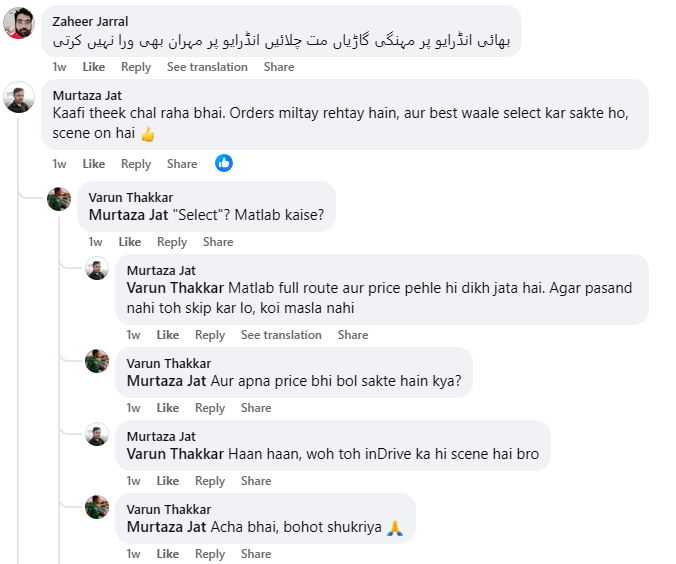The width and height of the screenshot is (676, 564).
Task: Share Murtaza Jat's top-level comment
Action: (x=182, y=164)
